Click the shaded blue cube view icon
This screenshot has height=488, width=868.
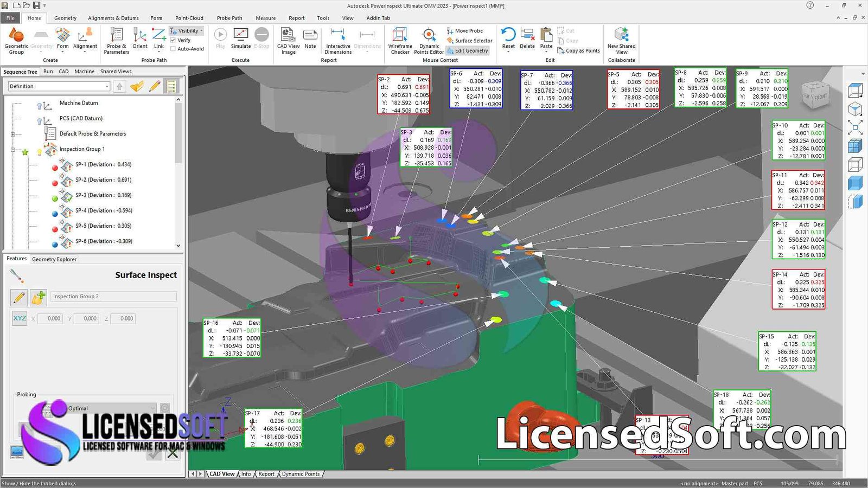tap(855, 183)
